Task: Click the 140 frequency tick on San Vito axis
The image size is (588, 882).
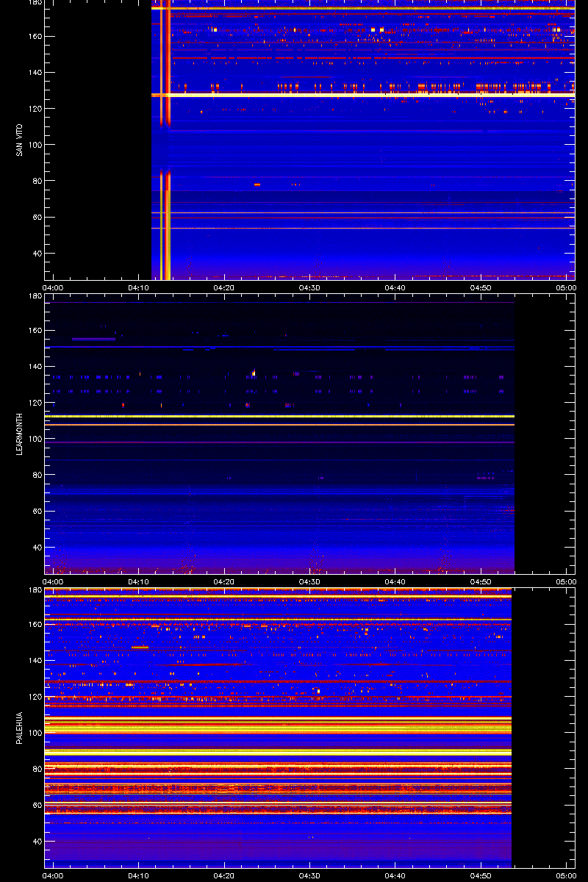Action: coord(35,72)
